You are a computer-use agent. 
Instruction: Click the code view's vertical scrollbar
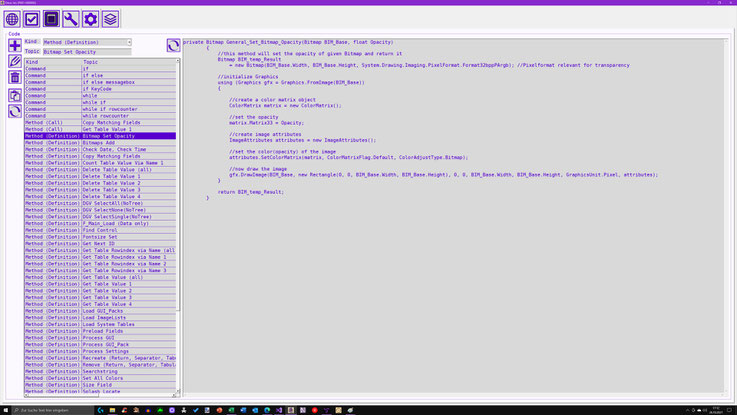tap(727, 216)
